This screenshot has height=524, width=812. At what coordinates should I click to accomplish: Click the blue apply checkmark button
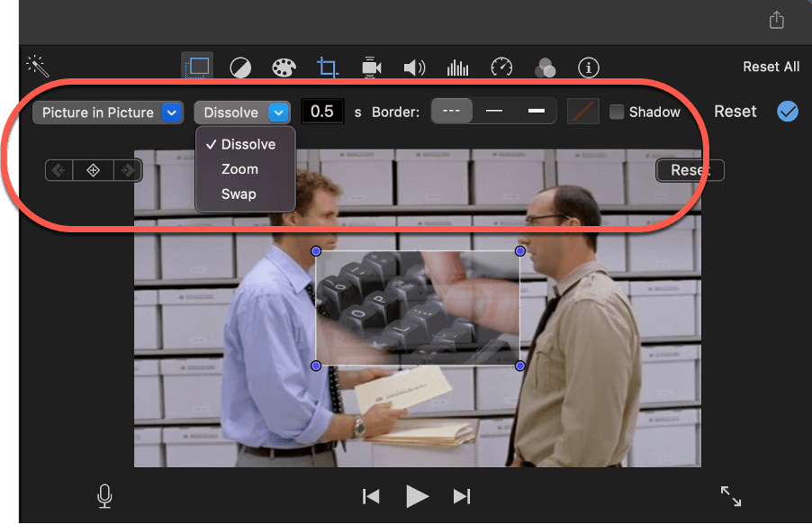787,112
